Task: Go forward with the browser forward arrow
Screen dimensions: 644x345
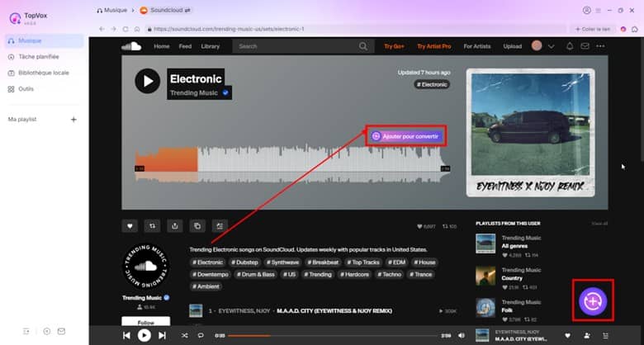Action: [114, 29]
